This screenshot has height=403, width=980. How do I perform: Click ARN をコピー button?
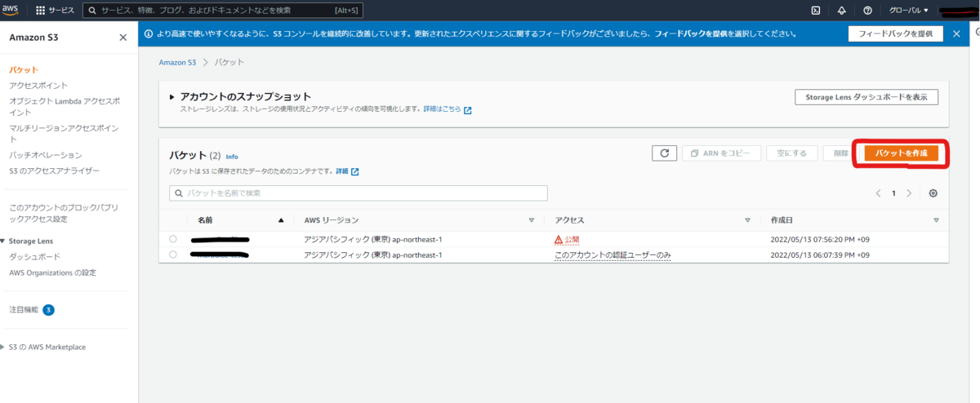(721, 153)
